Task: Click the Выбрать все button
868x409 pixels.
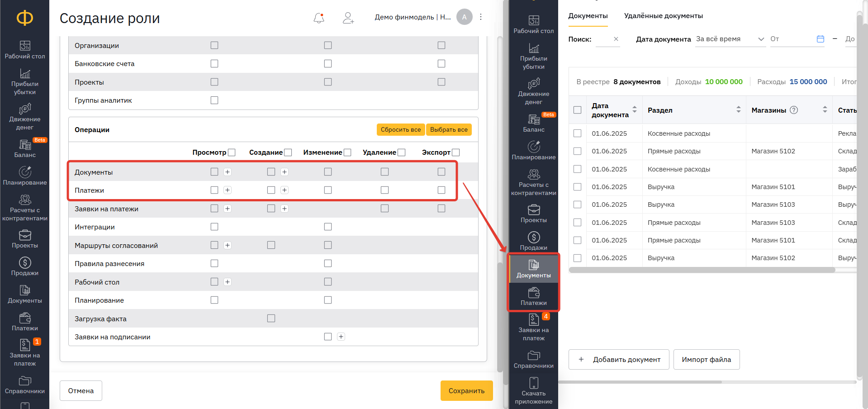Action: tap(449, 129)
